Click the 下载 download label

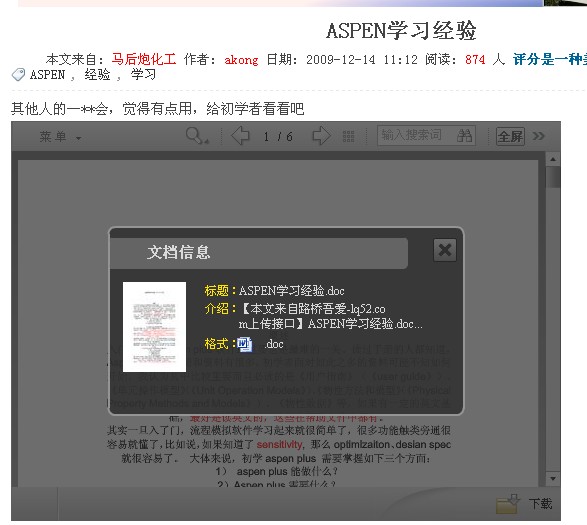coord(540,504)
